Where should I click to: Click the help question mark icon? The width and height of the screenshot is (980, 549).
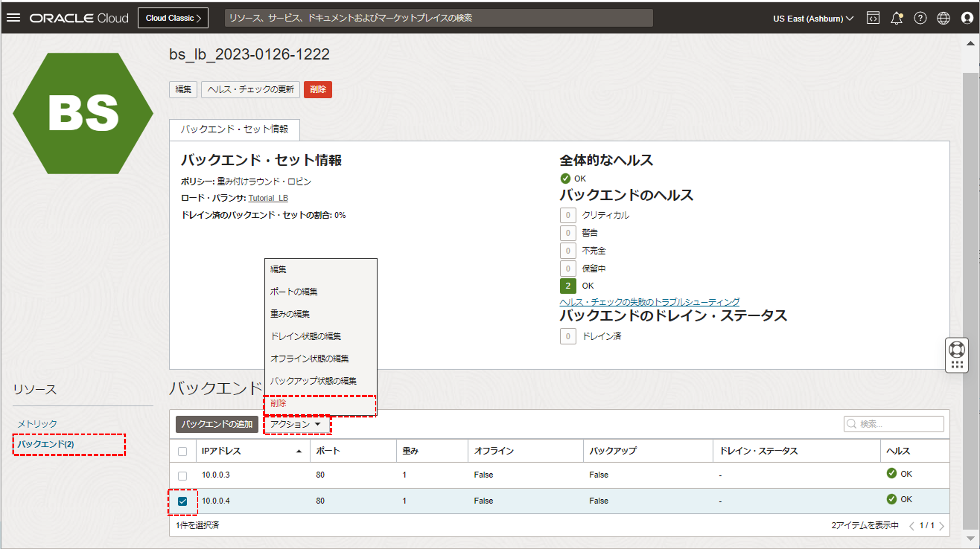[x=920, y=18]
